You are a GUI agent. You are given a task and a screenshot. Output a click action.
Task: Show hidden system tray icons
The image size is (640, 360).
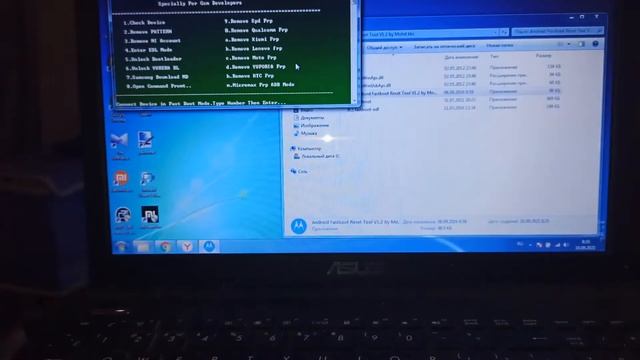click(530, 245)
